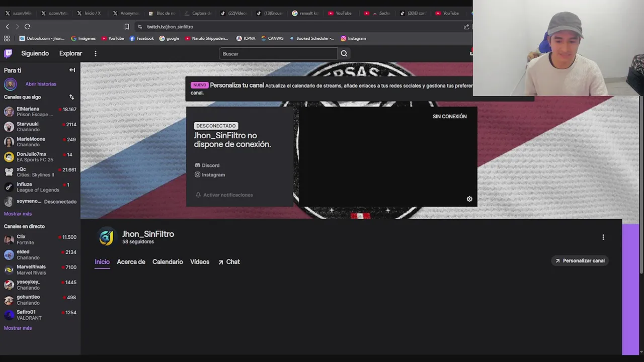The width and height of the screenshot is (644, 362).
Task: Click the share icon in address bar
Action: click(466, 27)
